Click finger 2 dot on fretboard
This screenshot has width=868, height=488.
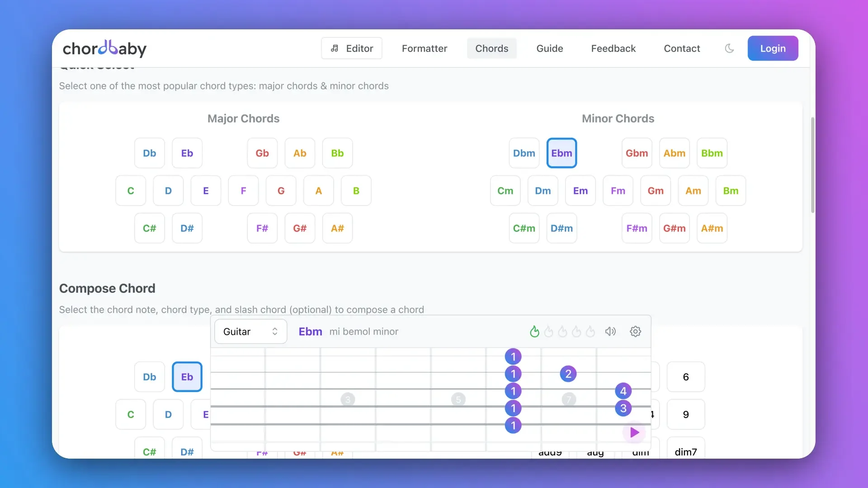click(568, 374)
